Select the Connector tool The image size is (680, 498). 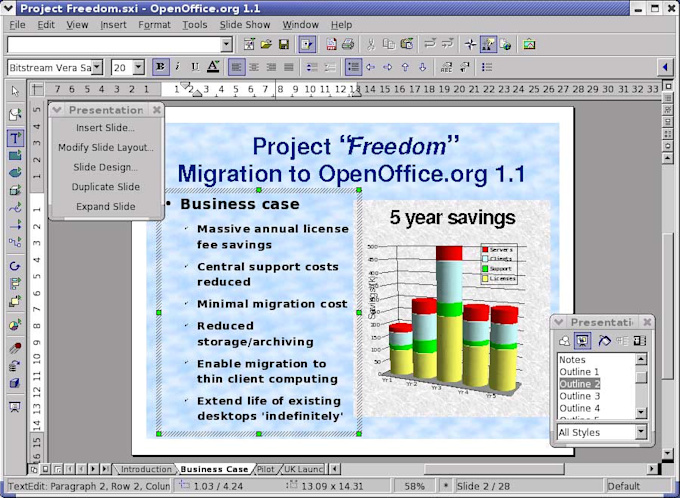[15, 242]
